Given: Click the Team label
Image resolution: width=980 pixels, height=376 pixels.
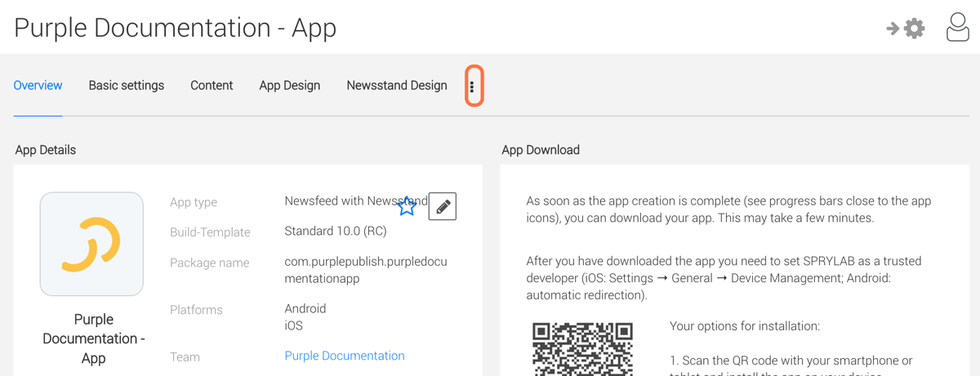Looking at the screenshot, I should (185, 356).
